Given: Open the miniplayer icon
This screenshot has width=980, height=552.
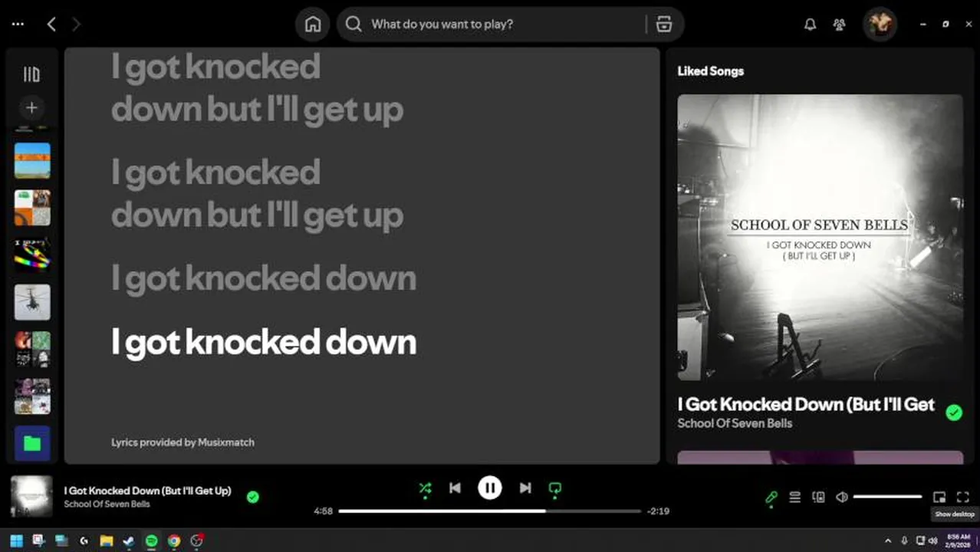Looking at the screenshot, I should pos(939,498).
